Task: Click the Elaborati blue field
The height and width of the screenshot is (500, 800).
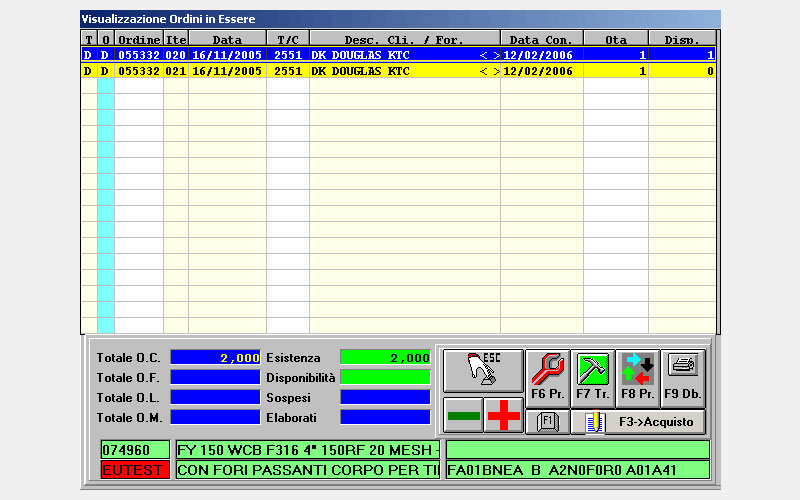Action: point(385,417)
